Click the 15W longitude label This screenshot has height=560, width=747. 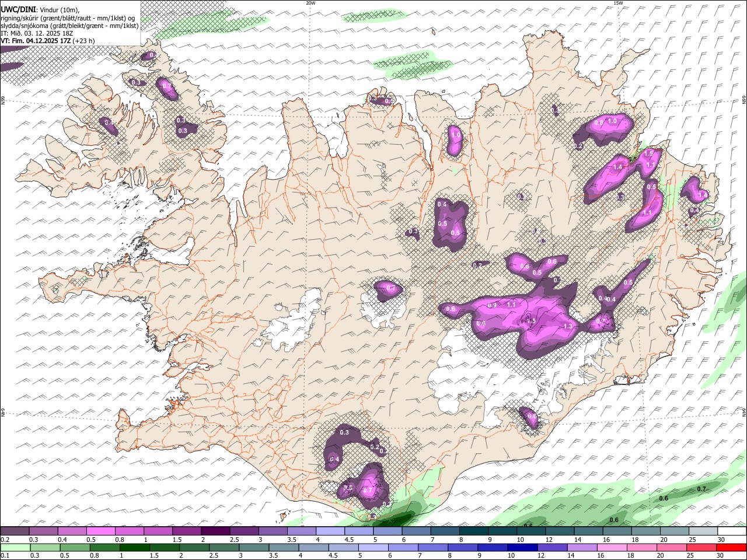click(618, 3)
